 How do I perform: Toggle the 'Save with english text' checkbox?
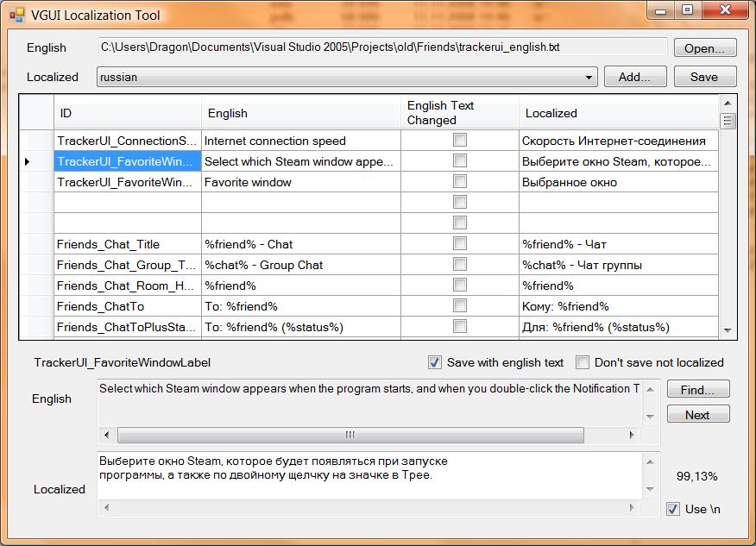pos(435,362)
